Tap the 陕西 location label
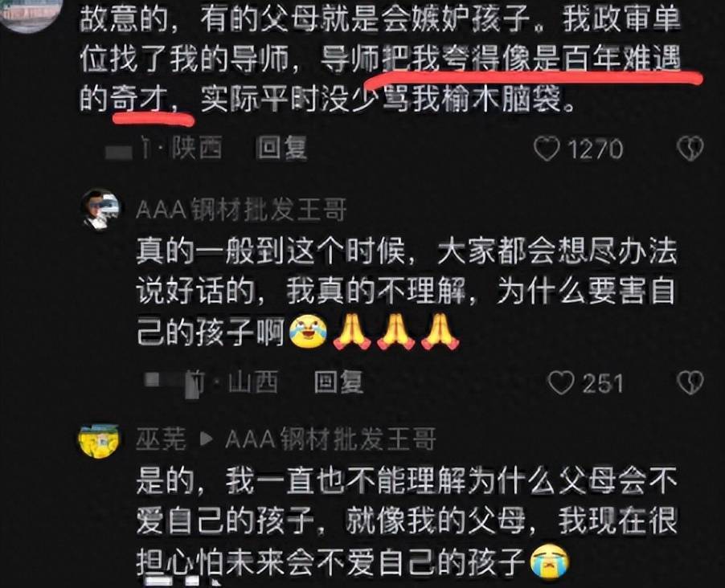725x588 pixels. [196, 149]
